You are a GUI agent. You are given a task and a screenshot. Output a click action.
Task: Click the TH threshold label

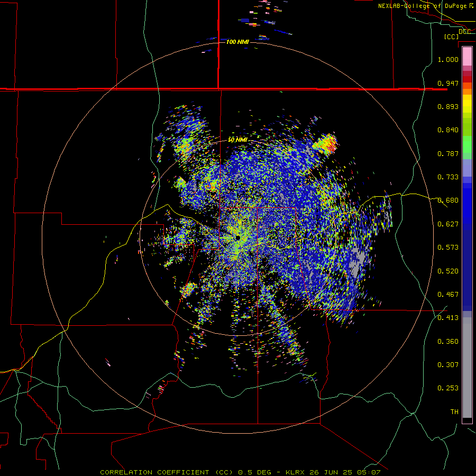click(x=454, y=412)
